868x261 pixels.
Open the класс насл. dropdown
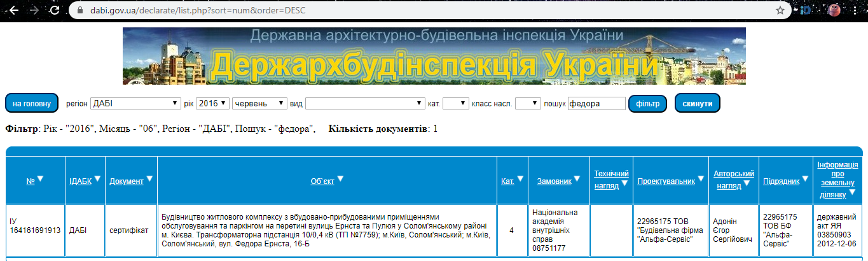528,103
